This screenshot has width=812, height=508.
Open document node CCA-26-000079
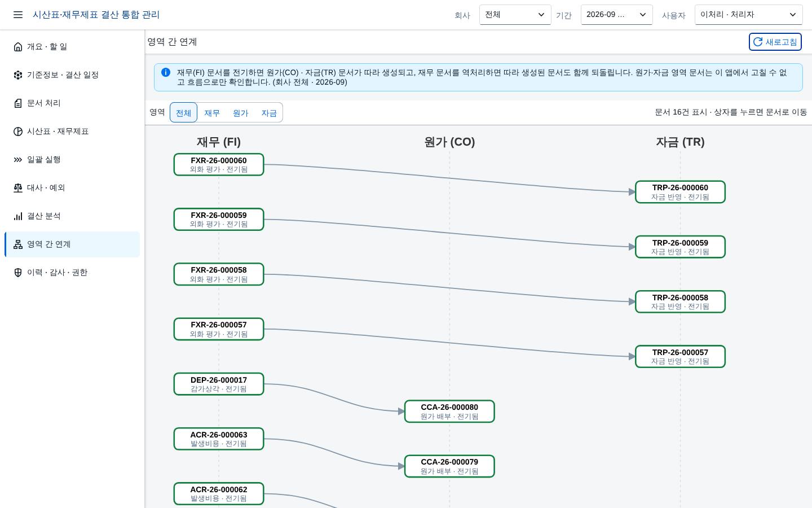[x=449, y=466]
